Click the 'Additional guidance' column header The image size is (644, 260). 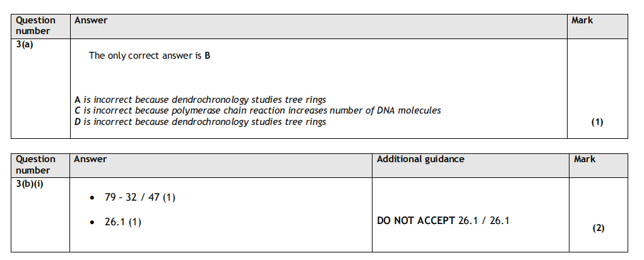[420, 159]
